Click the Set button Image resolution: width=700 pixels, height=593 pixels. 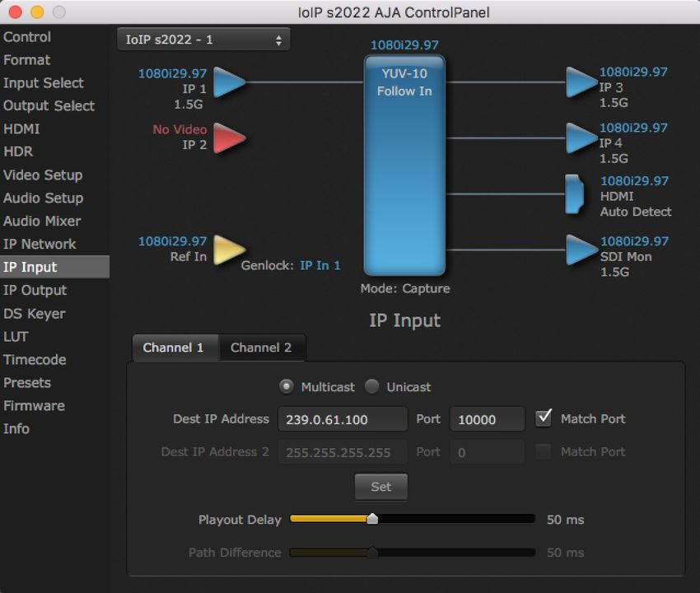pos(380,487)
